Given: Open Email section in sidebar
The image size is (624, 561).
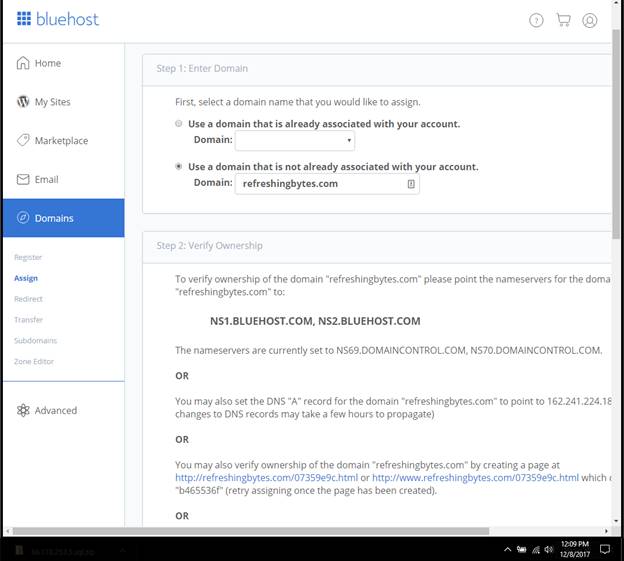Looking at the screenshot, I should (x=64, y=179).
